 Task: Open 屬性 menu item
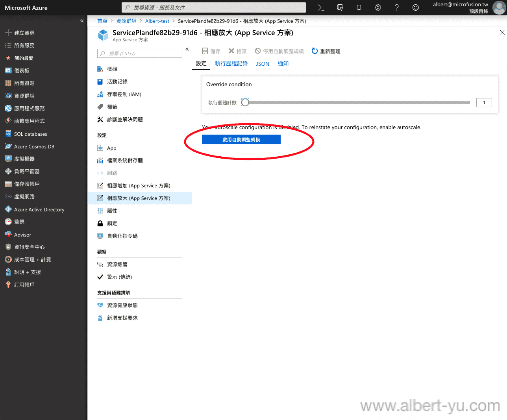pos(140,211)
